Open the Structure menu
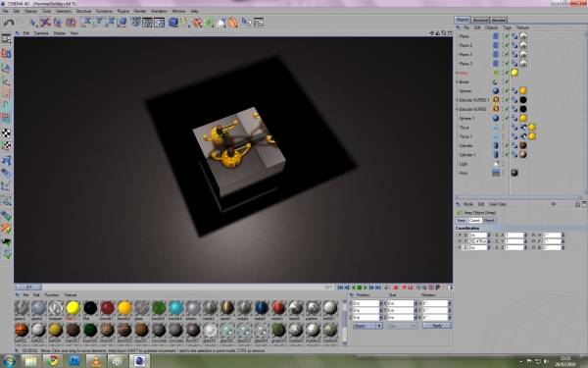This screenshot has width=588, height=368. pos(83,11)
